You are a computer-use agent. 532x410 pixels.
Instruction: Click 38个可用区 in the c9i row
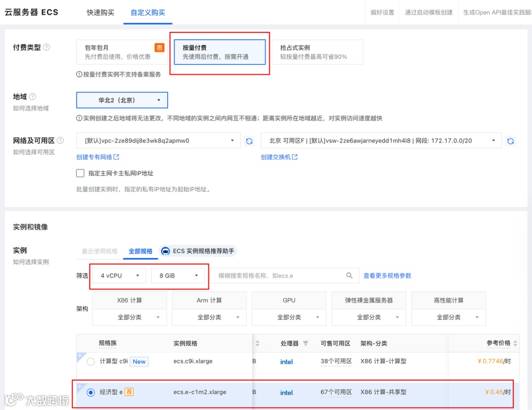tap(336, 361)
